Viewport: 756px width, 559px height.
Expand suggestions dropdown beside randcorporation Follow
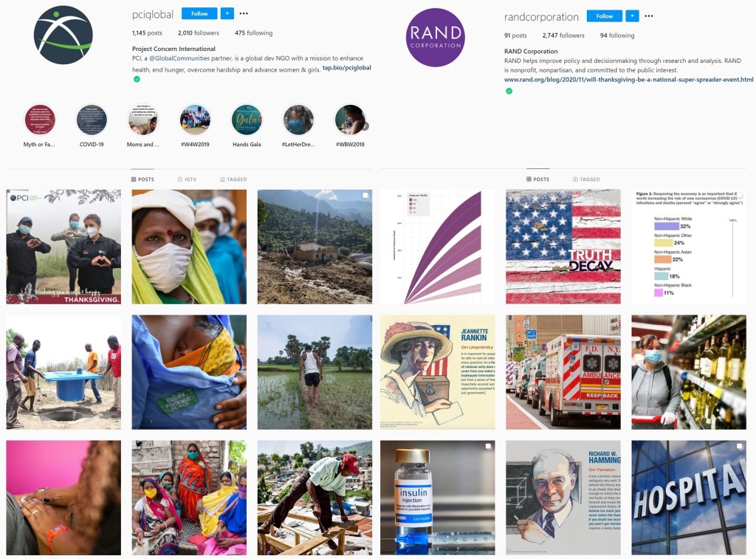pos(632,16)
